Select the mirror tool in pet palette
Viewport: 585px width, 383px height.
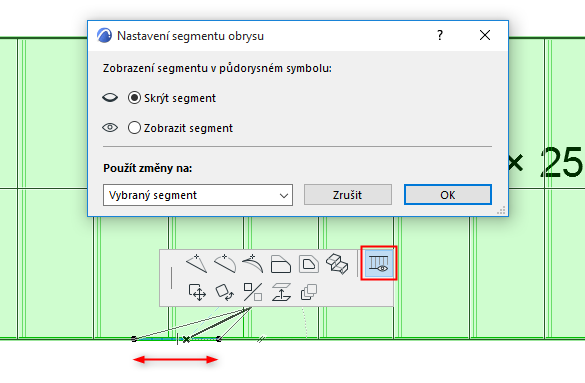(x=253, y=292)
